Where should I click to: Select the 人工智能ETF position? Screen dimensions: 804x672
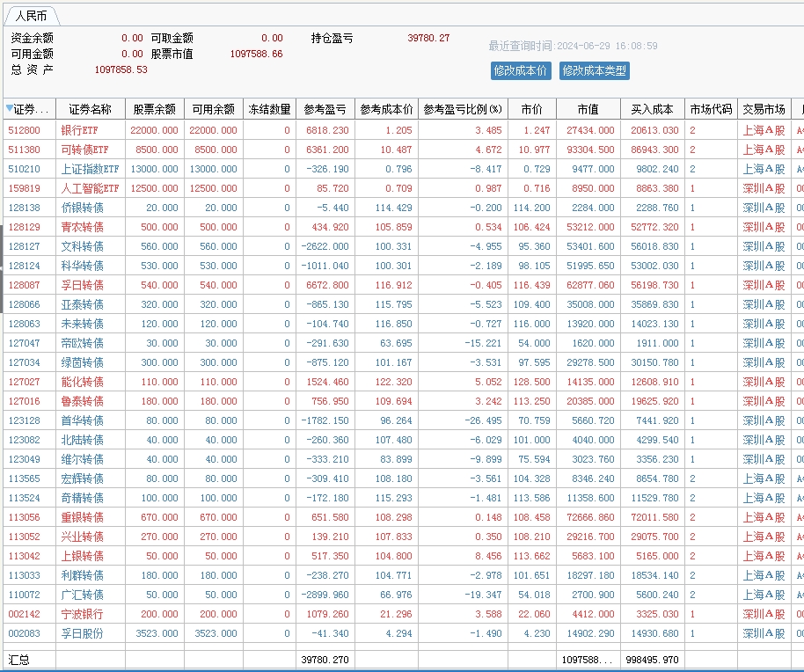pos(90,188)
